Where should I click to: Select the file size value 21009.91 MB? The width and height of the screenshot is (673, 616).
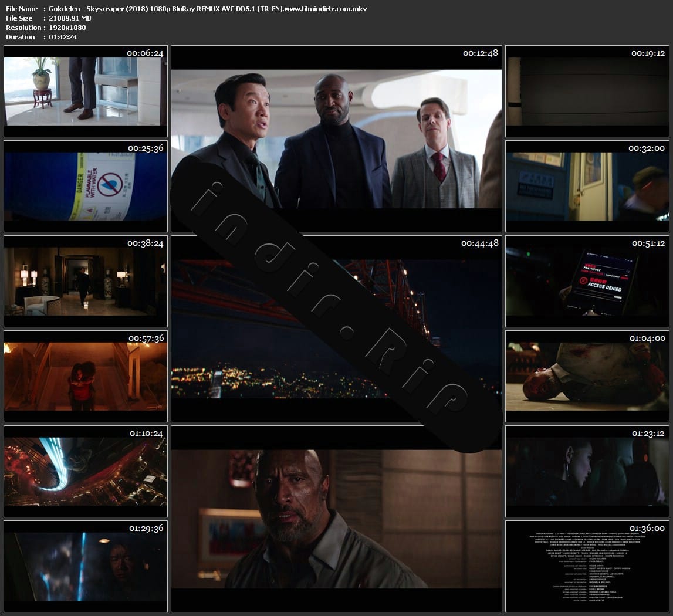70,18
